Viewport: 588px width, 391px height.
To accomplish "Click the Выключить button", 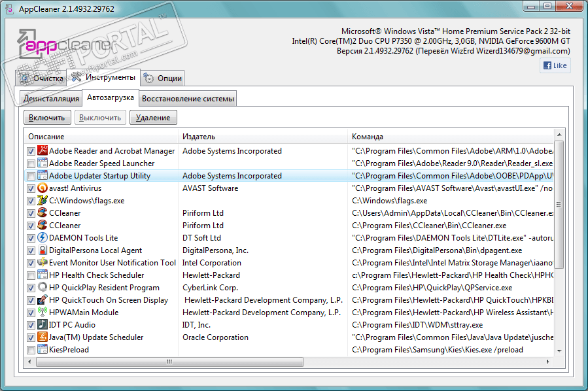I will click(x=100, y=117).
